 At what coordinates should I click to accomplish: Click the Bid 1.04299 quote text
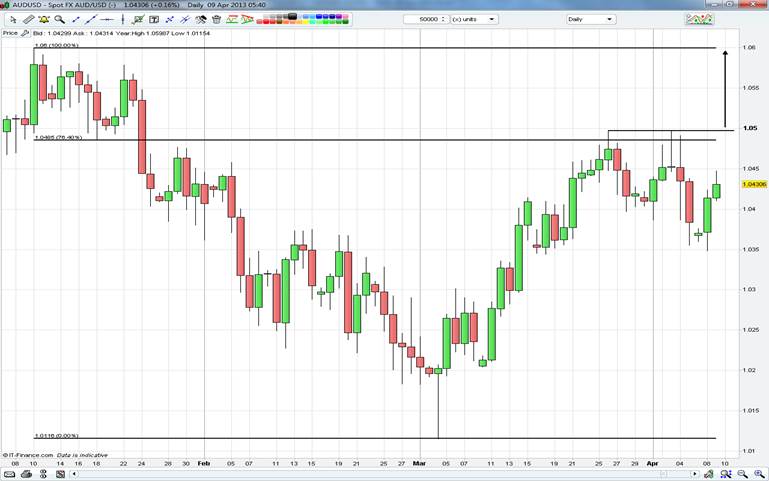[x=51, y=33]
